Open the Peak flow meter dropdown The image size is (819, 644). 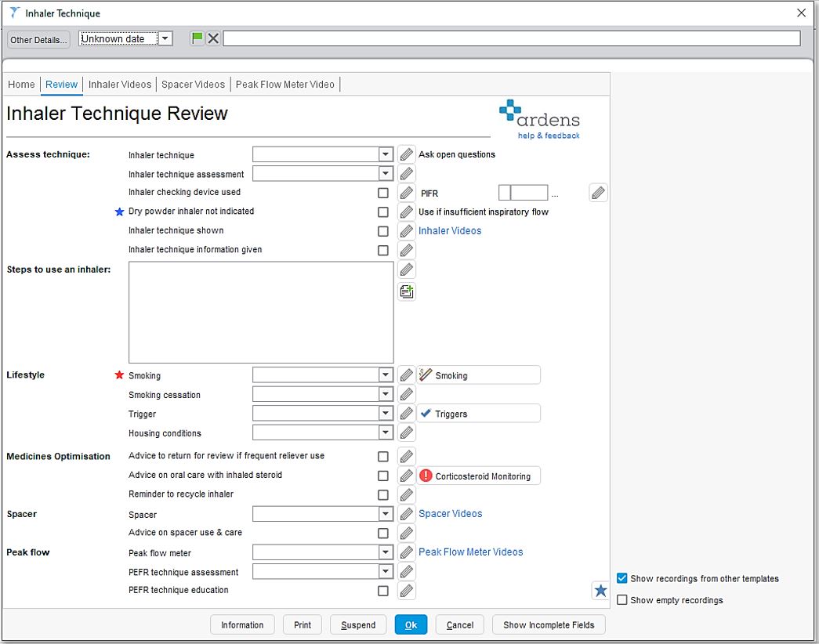click(x=385, y=552)
